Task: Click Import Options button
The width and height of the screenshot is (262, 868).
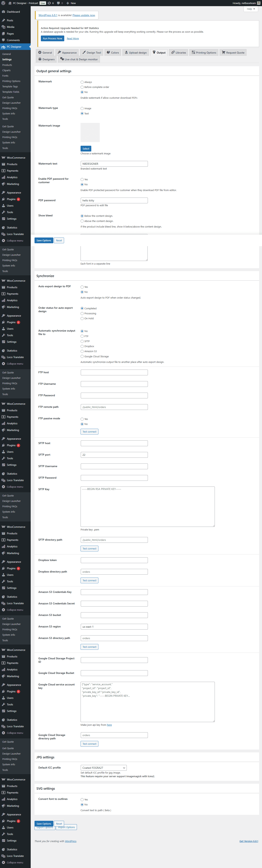Action: click(66, 827)
